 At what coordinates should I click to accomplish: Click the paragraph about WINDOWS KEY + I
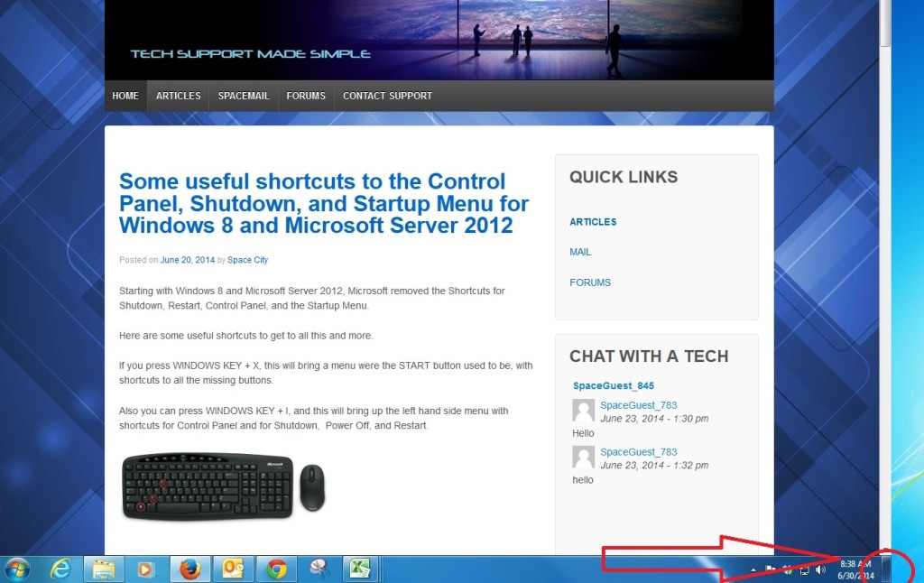(313, 418)
